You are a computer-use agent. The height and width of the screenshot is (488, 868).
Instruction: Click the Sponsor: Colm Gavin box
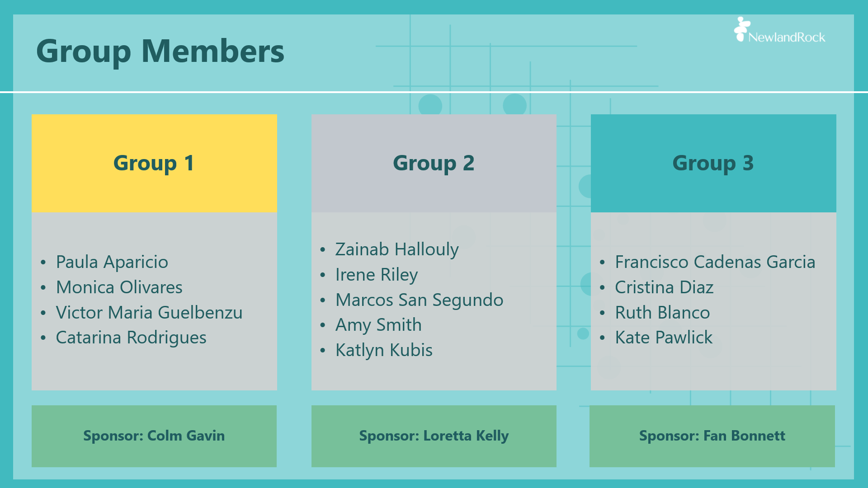[x=154, y=436]
